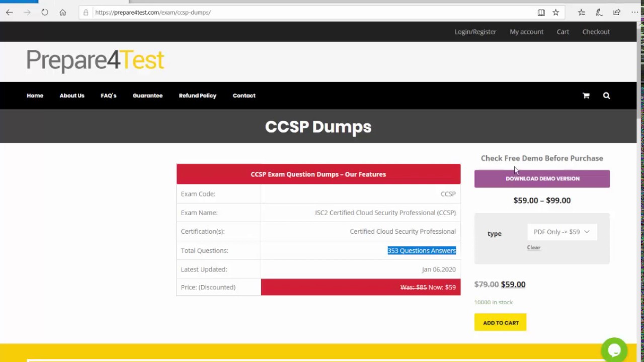Click the add notes pen icon
The image size is (644, 362).
599,13
